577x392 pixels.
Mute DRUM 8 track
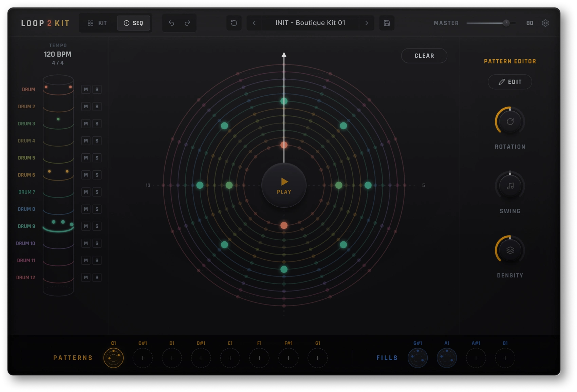[86, 209]
